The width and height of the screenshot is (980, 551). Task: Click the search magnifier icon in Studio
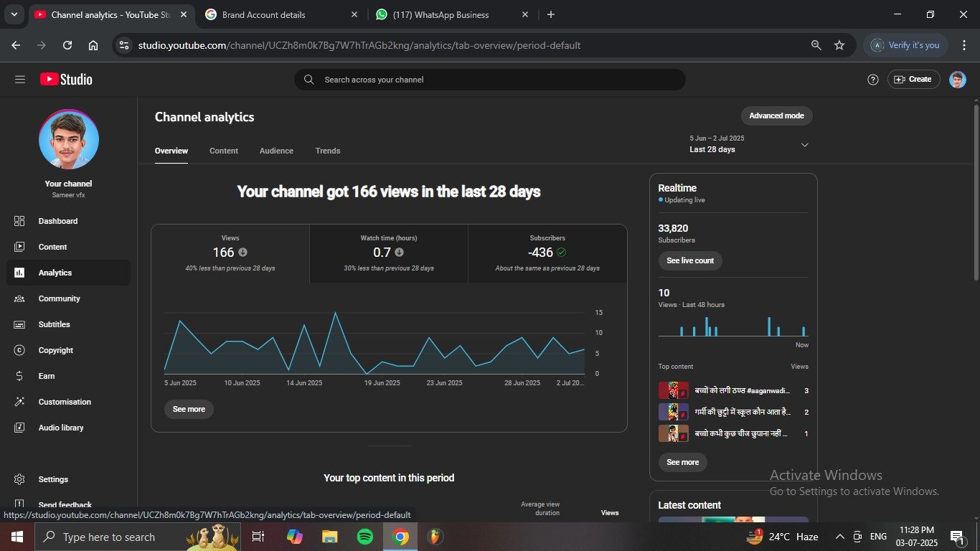click(x=308, y=80)
